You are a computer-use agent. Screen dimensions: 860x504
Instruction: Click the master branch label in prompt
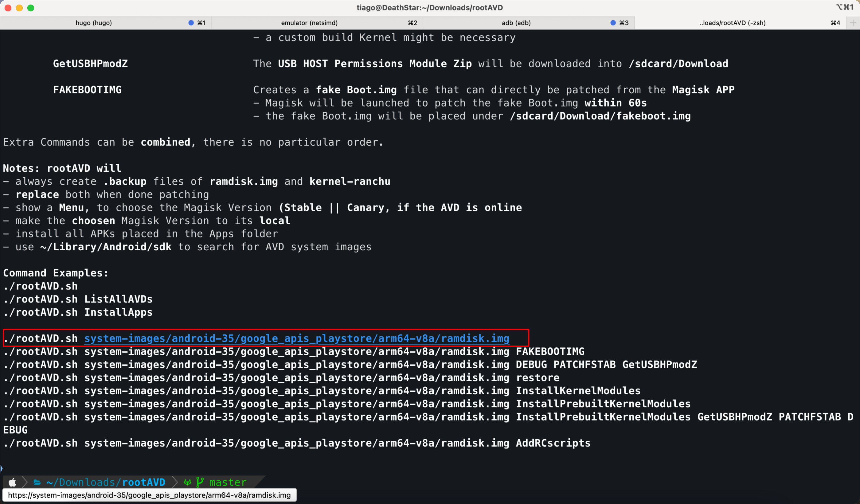coord(228,482)
